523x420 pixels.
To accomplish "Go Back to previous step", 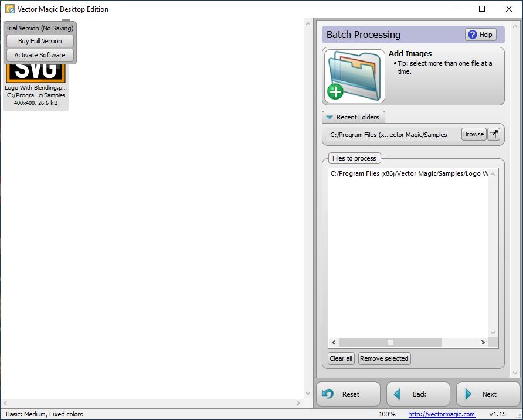I will 418,394.
